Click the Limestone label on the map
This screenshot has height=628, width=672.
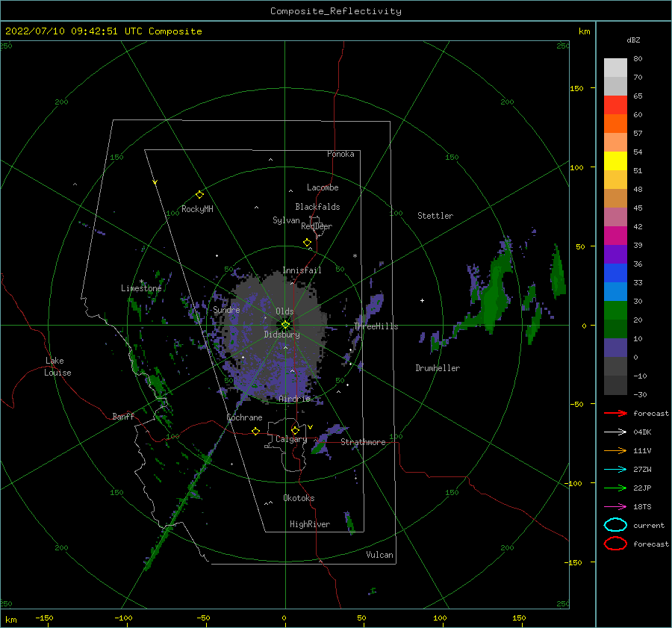tap(141, 288)
